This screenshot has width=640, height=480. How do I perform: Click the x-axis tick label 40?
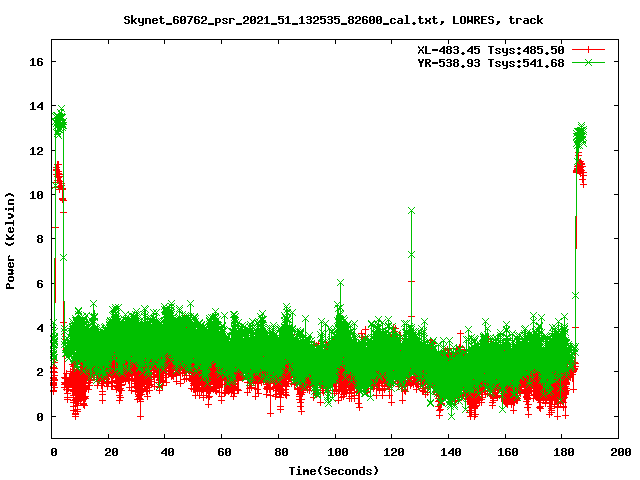click(x=167, y=452)
